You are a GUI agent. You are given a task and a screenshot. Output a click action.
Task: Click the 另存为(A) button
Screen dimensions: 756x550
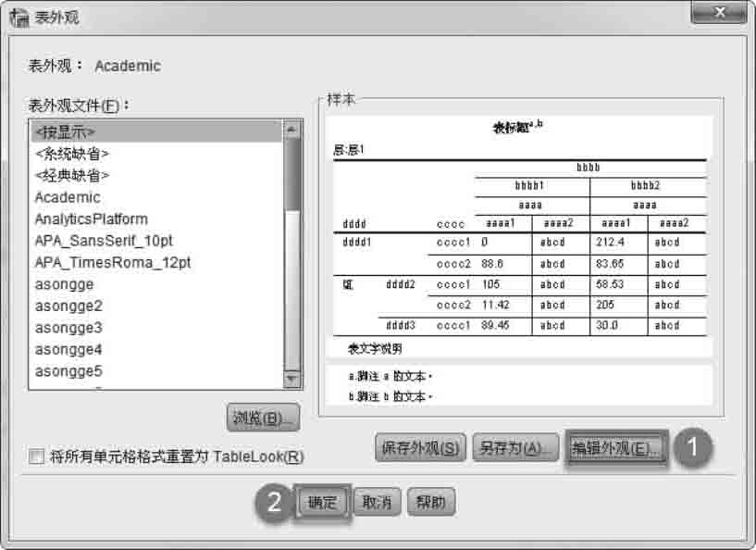[515, 448]
